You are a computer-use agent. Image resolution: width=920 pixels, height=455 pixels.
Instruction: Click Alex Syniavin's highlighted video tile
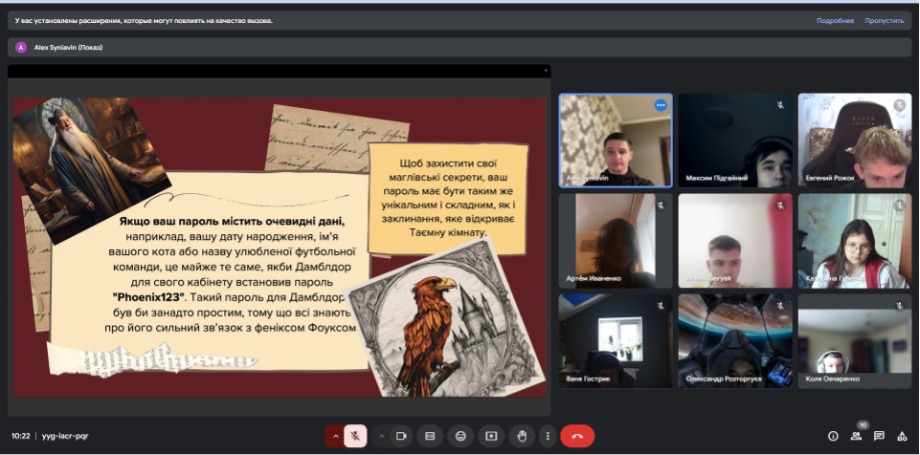tap(615, 140)
